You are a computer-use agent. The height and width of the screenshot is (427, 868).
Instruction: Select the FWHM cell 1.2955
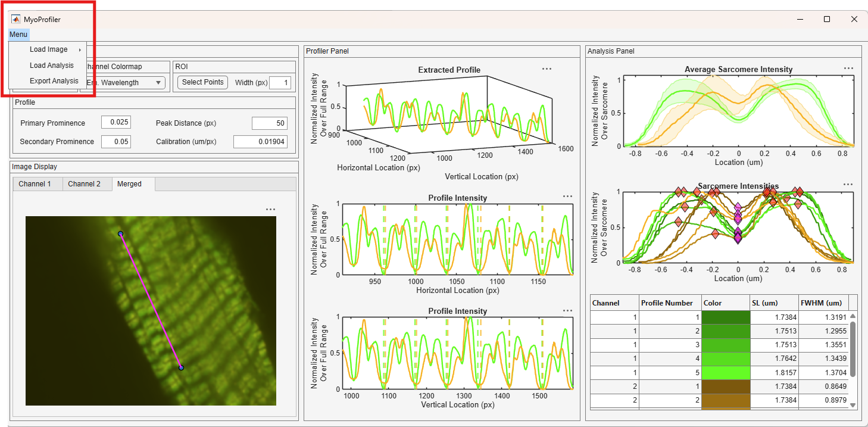pyautogui.click(x=823, y=331)
